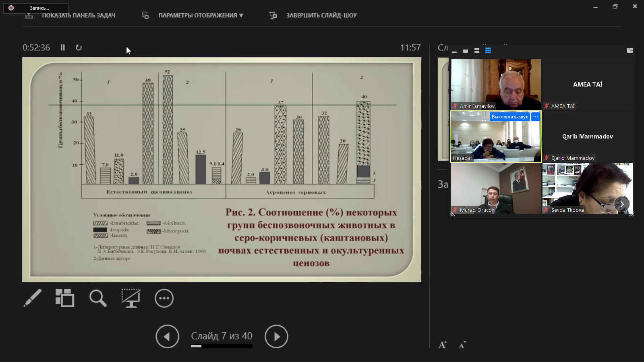The height and width of the screenshot is (362, 644).
Task: Decrease the notes text size
Action: [x=462, y=345]
